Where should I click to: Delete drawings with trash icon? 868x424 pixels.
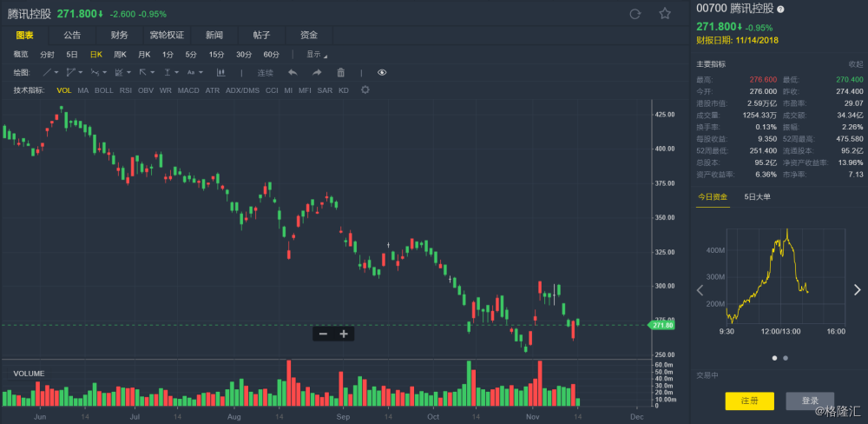tap(341, 72)
